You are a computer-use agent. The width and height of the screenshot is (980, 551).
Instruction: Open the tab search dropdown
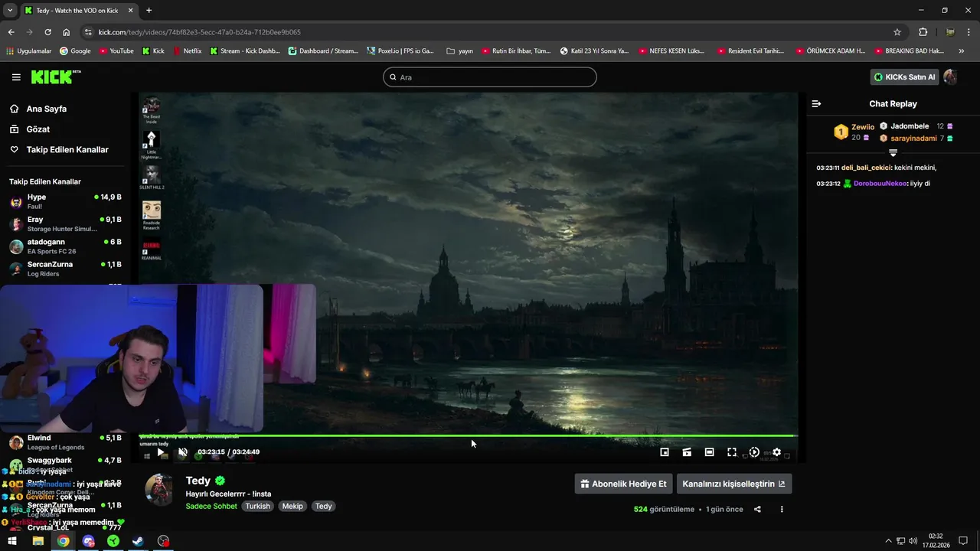pos(10,11)
